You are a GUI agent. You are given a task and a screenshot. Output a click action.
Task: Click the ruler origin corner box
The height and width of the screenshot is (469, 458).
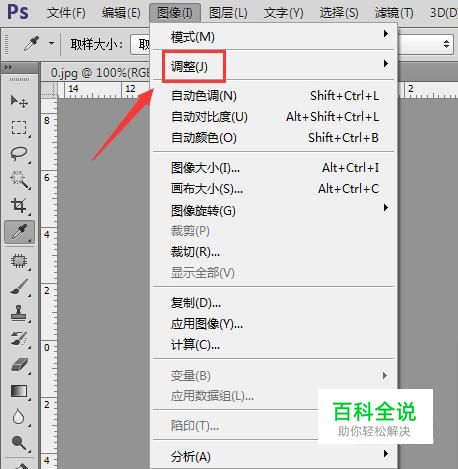click(49, 90)
